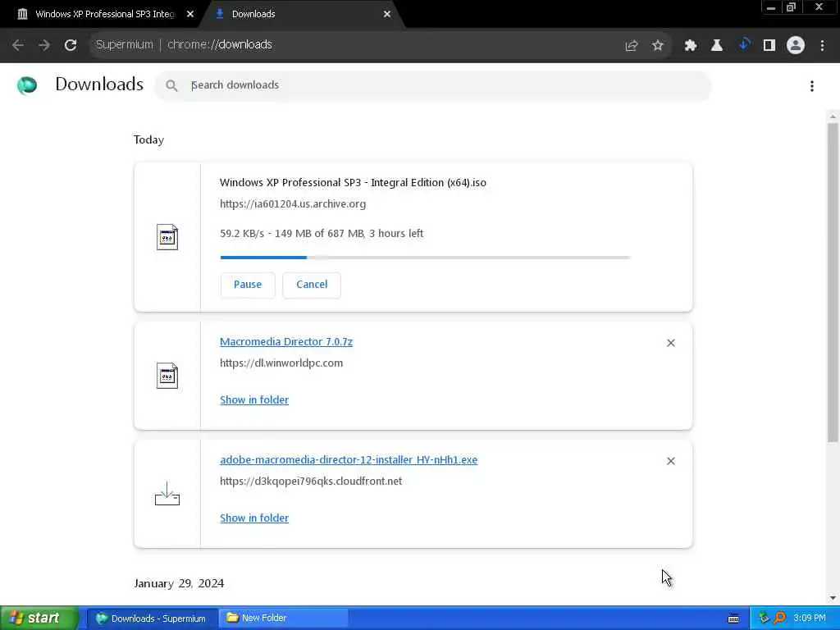Open the experiments flask icon

(716, 46)
